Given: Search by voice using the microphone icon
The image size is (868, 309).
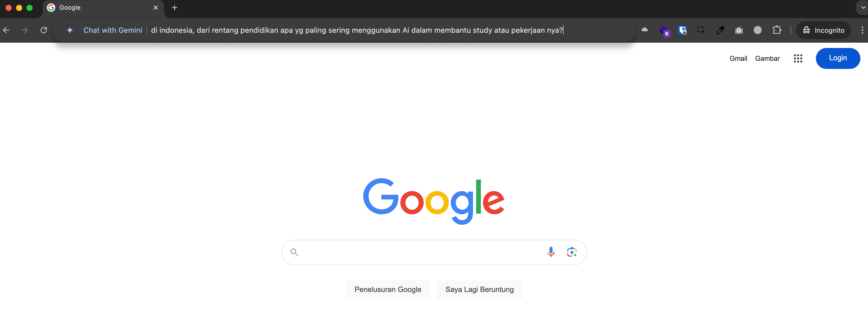Looking at the screenshot, I should 551,252.
